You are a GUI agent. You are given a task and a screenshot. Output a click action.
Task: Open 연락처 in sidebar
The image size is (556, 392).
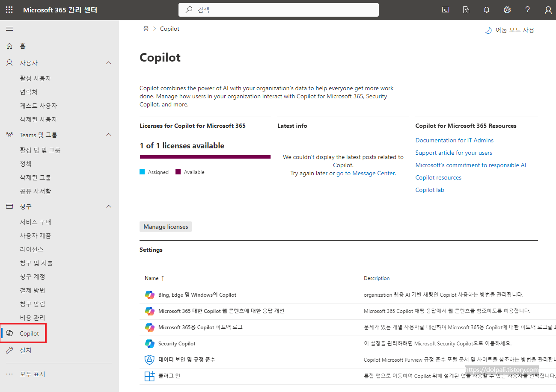[x=29, y=92]
